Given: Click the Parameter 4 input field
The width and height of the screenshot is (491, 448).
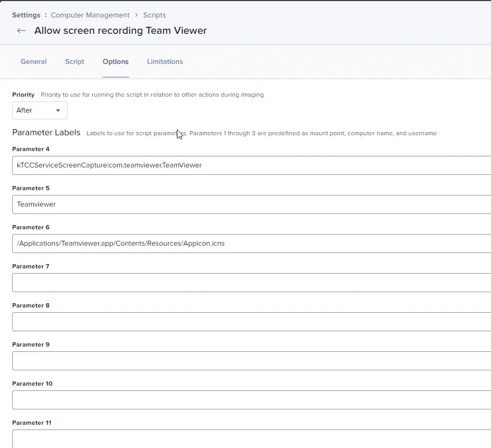Looking at the screenshot, I should coord(251,165).
